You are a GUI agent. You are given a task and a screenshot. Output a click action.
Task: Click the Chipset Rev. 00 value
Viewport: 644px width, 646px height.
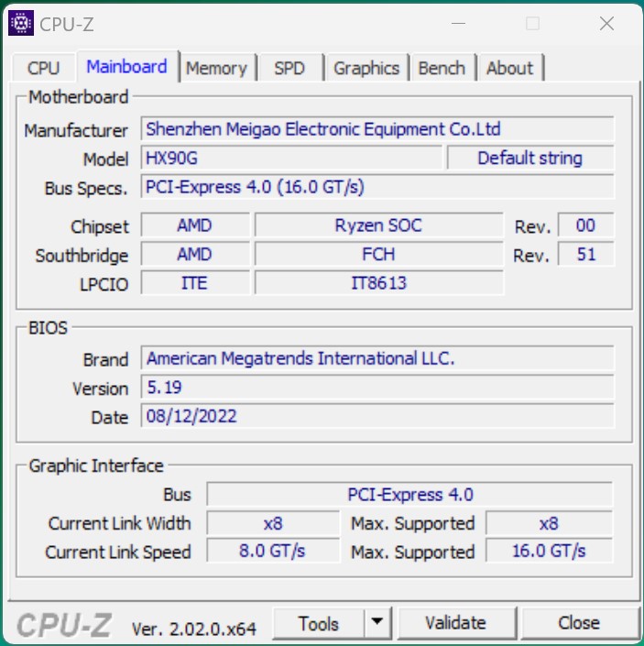click(x=585, y=225)
